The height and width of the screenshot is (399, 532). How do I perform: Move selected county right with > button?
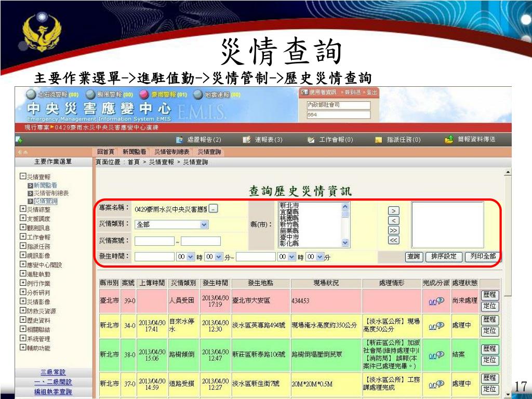click(394, 211)
